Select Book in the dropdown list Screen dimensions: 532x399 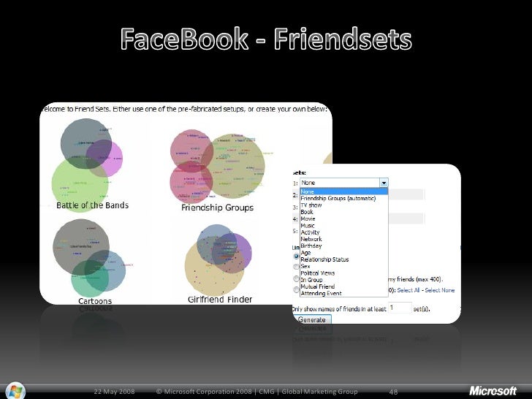pyautogui.click(x=307, y=212)
